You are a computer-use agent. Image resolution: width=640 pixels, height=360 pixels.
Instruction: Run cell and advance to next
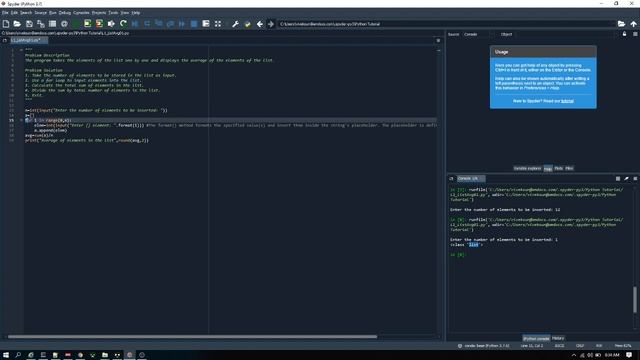tap(99, 24)
